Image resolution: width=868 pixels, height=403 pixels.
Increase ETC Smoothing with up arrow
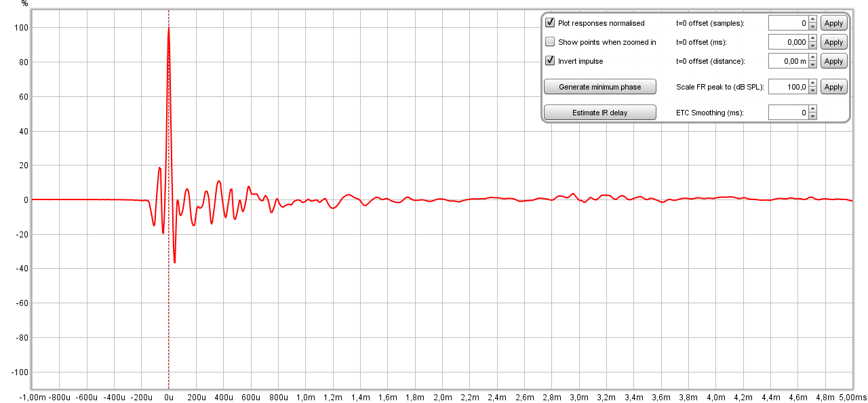[813, 109]
